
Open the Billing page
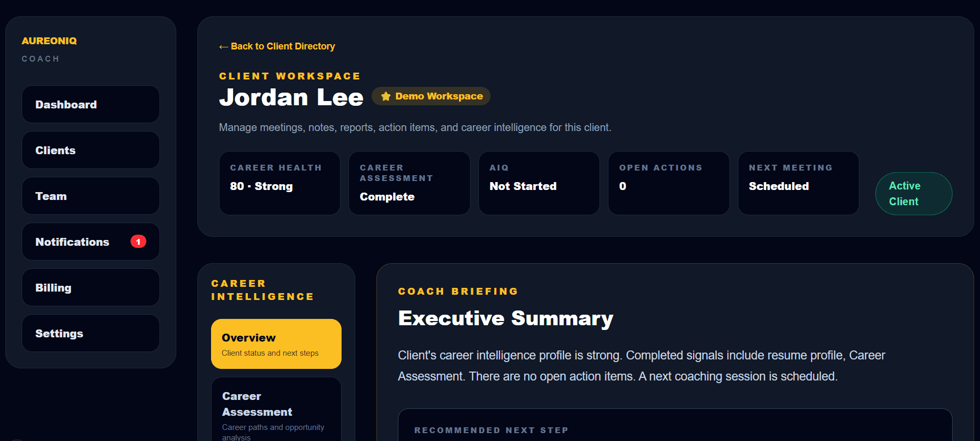[91, 287]
